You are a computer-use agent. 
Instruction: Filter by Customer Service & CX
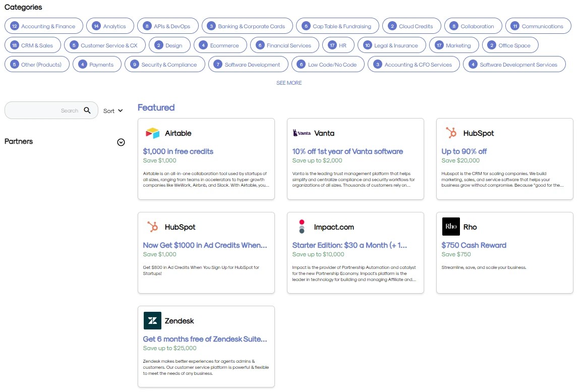point(105,45)
